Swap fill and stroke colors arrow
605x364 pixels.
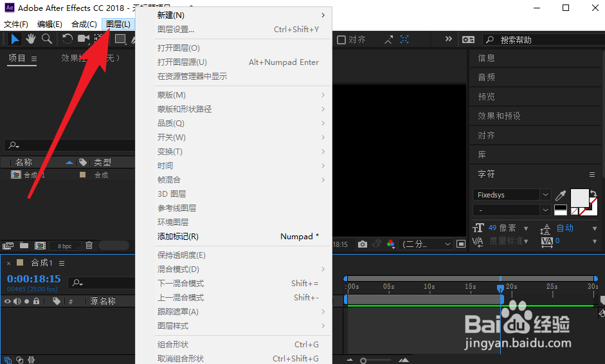(593, 194)
